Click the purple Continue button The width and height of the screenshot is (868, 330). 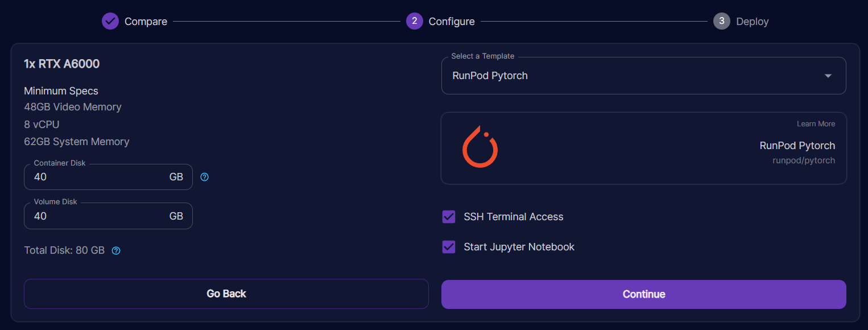tap(643, 294)
